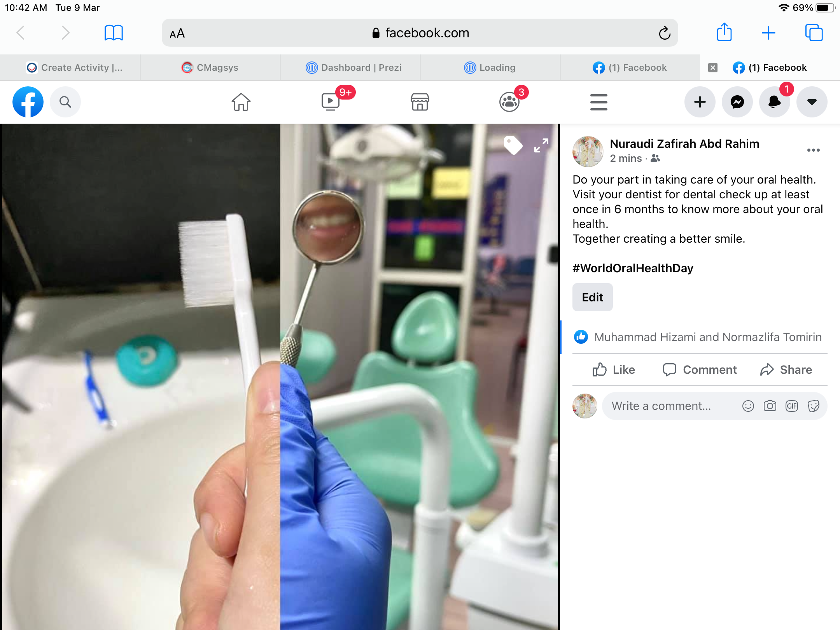Viewport: 840px width, 630px height.
Task: Open commenter avatar beside comment box
Action: pyautogui.click(x=585, y=406)
